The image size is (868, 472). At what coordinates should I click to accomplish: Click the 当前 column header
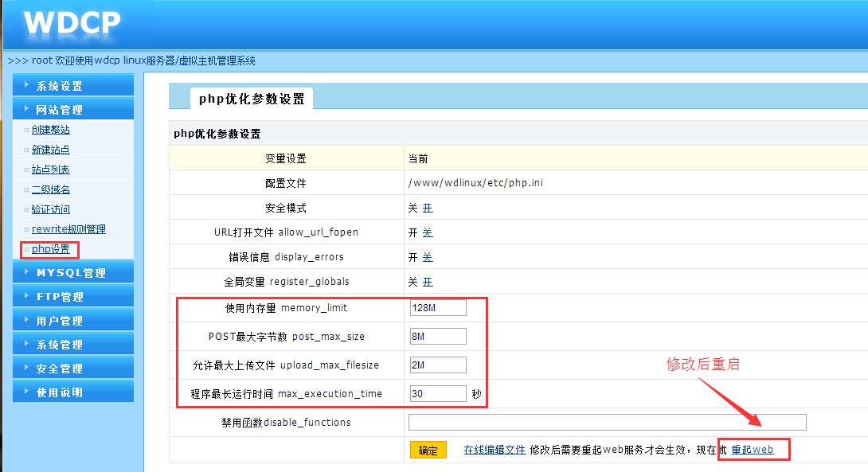418,158
